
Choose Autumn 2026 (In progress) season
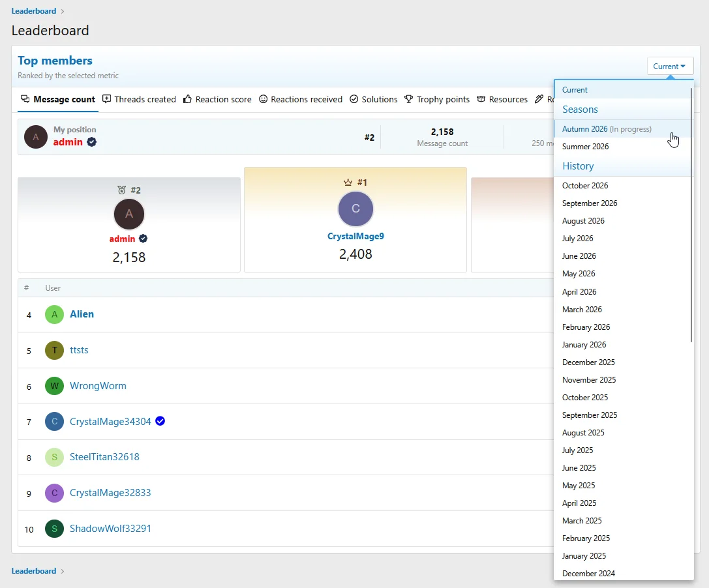tap(624, 129)
